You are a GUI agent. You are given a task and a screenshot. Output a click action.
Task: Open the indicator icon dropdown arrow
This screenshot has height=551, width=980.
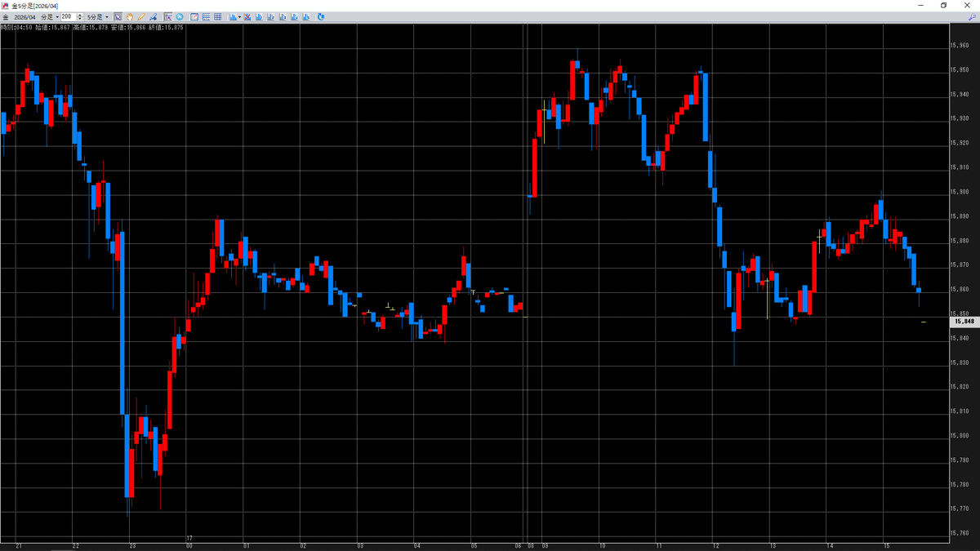[239, 17]
